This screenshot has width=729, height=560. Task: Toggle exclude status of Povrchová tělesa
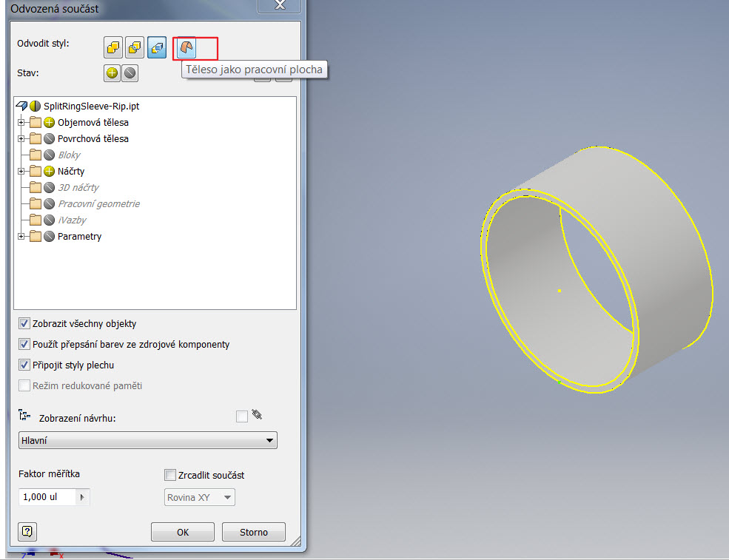pos(50,139)
